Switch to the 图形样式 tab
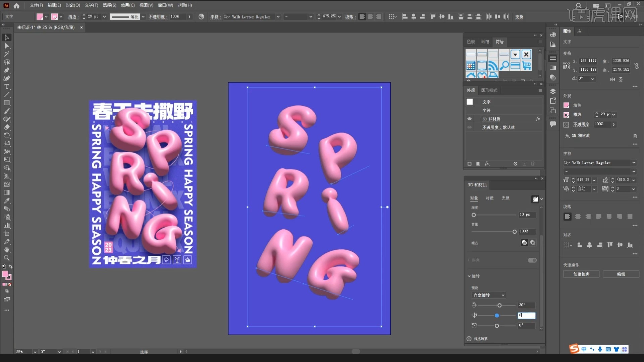Screen dimensions: 644x362 click(489, 90)
